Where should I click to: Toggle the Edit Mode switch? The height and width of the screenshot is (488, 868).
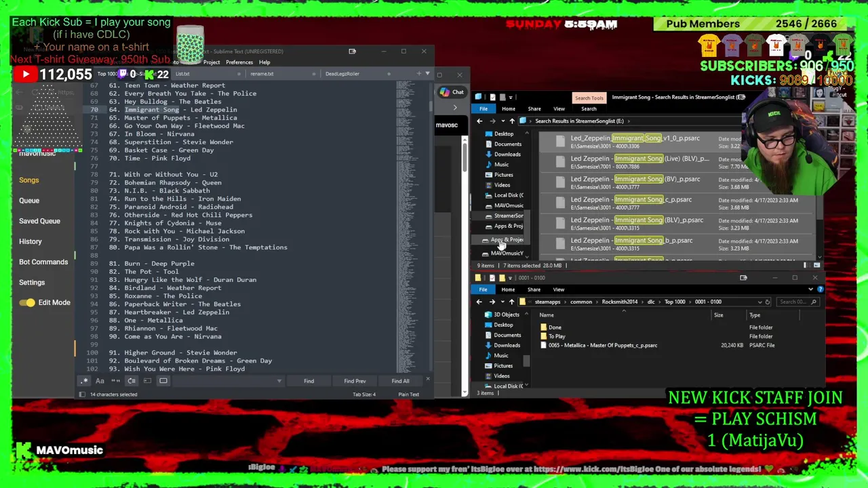(27, 302)
